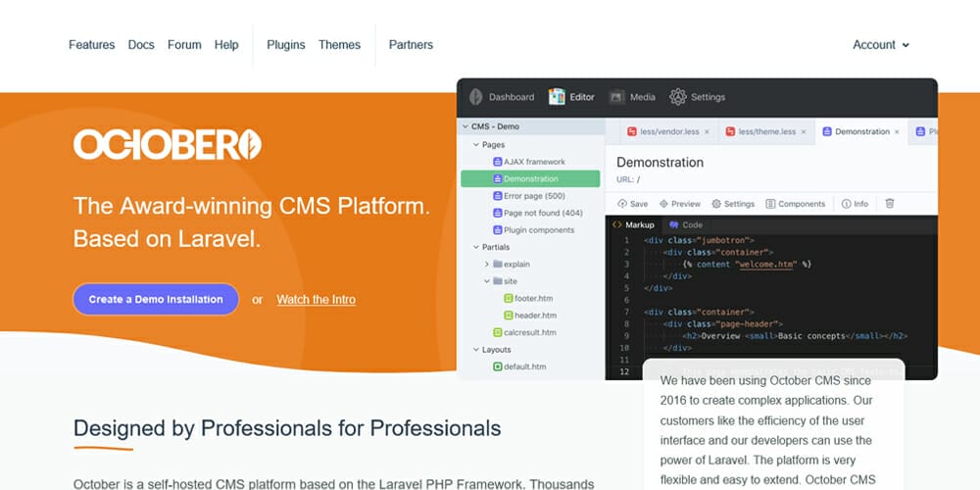The height and width of the screenshot is (490, 980).
Task: Switch to the less/vendor.less tab
Action: 669,132
